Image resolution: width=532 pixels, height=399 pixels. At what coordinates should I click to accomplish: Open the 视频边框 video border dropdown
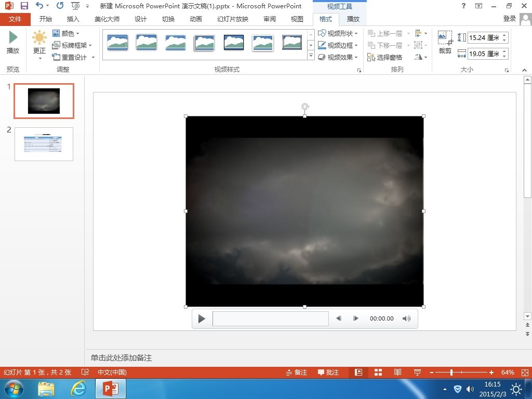(338, 45)
